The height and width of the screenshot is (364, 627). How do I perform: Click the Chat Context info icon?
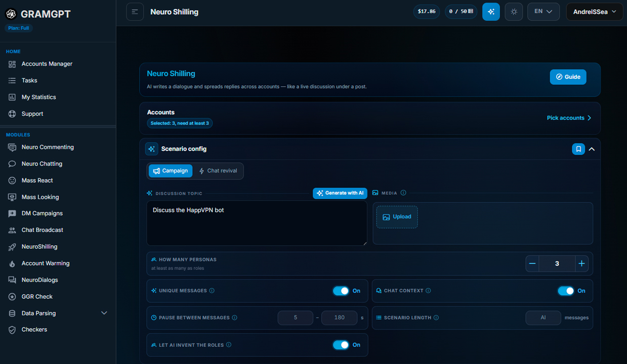tap(428, 291)
